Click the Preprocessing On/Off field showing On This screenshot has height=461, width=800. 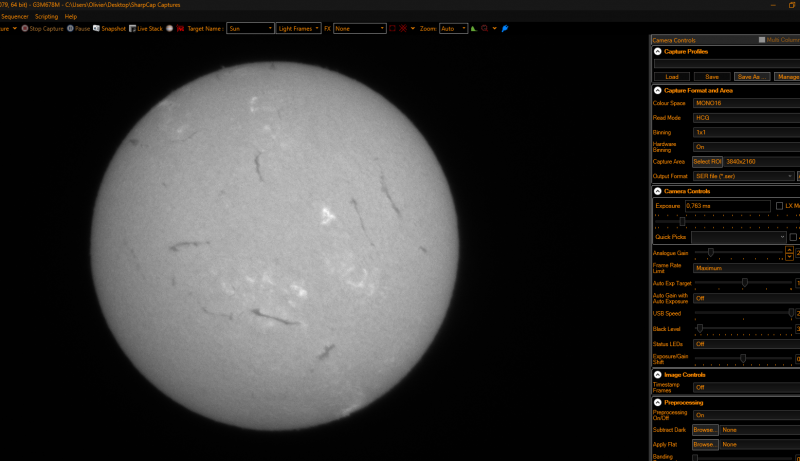pos(746,415)
